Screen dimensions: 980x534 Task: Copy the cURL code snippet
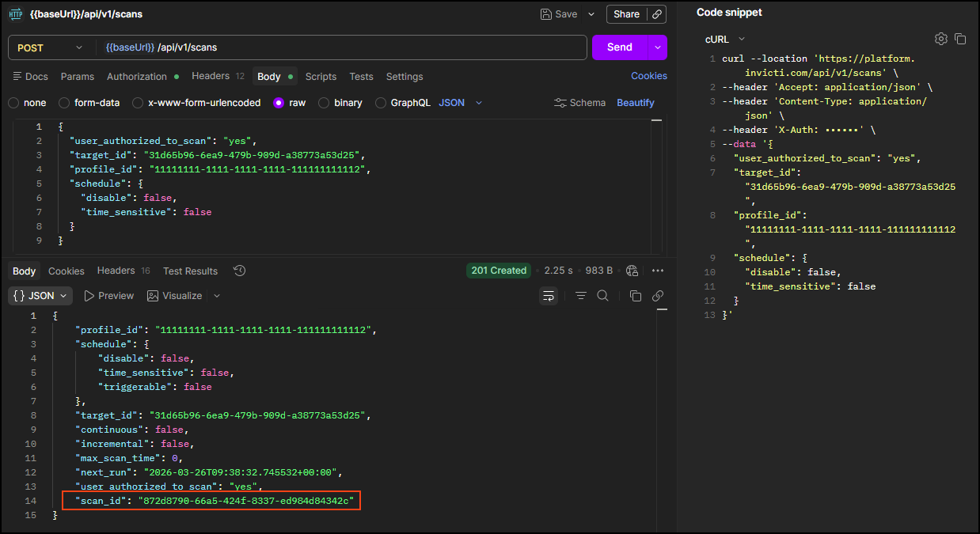960,39
